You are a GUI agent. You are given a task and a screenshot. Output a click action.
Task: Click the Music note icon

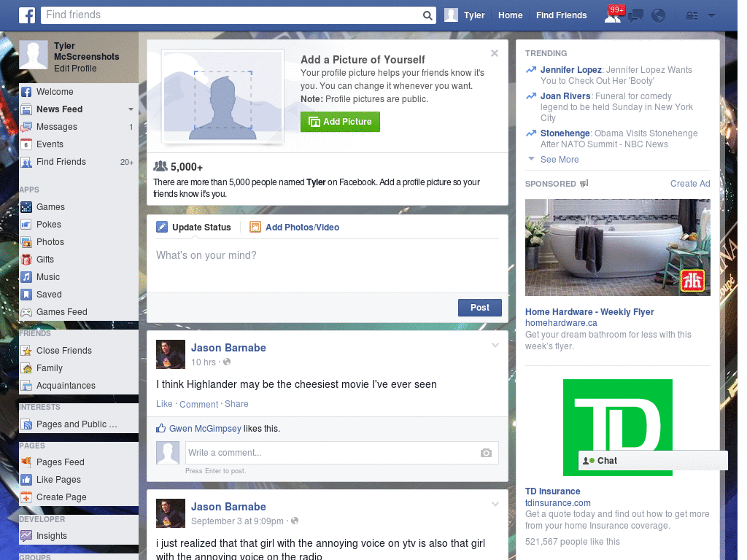point(27,277)
